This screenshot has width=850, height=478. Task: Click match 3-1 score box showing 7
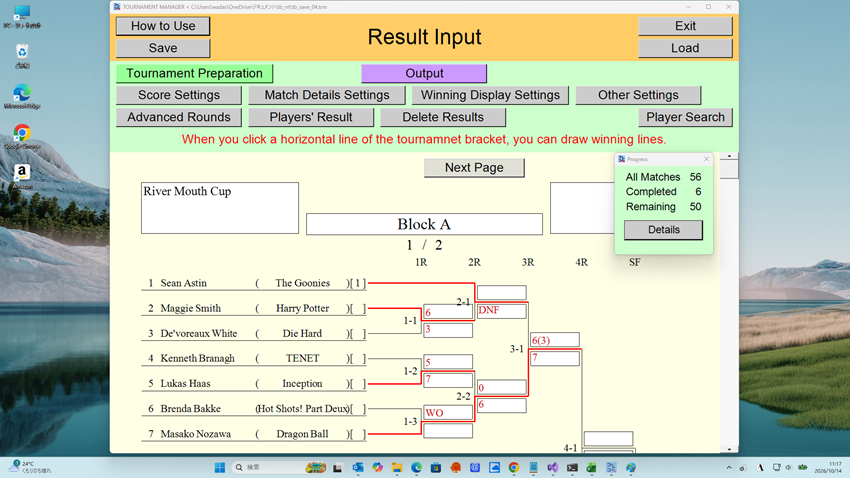(555, 358)
